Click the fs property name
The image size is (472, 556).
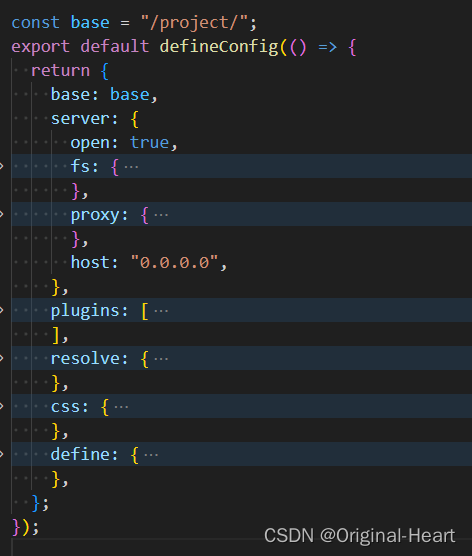point(80,166)
